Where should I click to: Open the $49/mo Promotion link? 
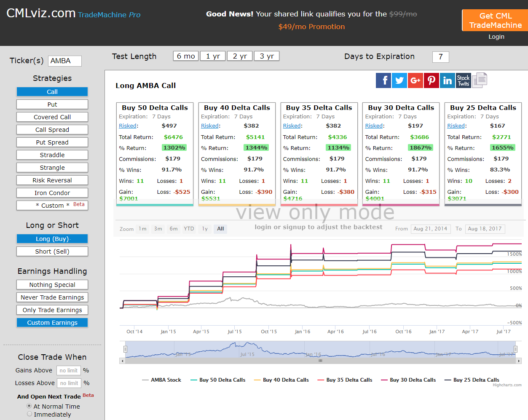tap(311, 27)
